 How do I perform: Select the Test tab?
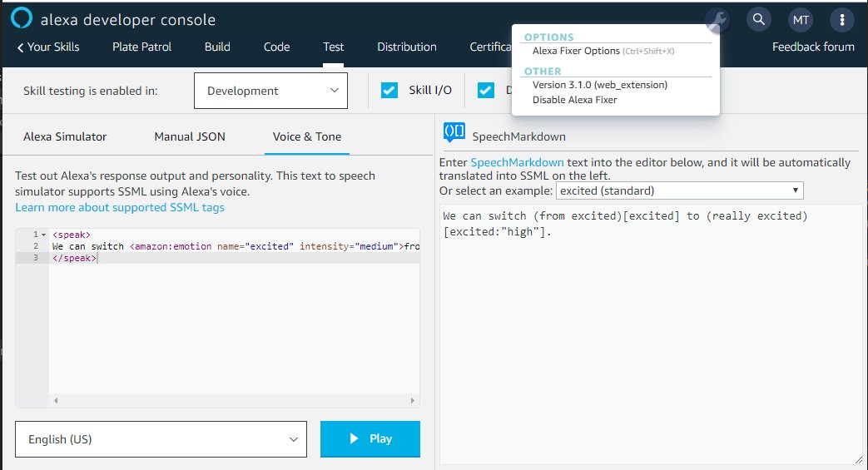333,47
